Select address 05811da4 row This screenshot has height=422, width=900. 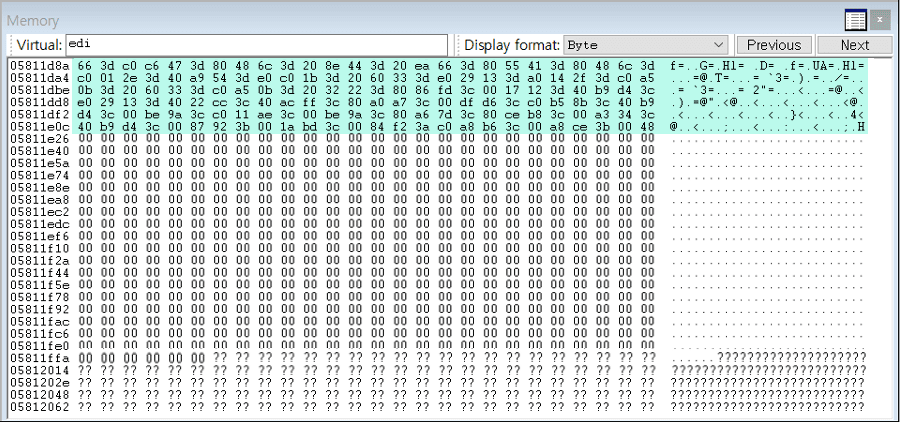click(x=438, y=77)
